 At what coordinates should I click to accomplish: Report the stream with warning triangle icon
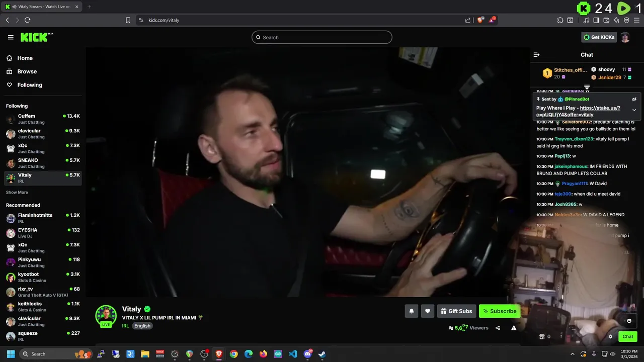coord(514,328)
